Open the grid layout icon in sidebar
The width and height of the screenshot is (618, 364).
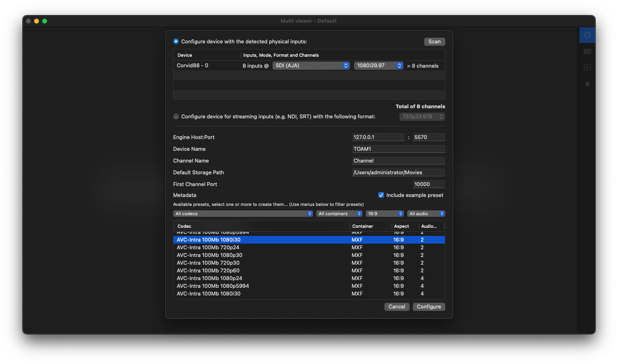tap(587, 51)
